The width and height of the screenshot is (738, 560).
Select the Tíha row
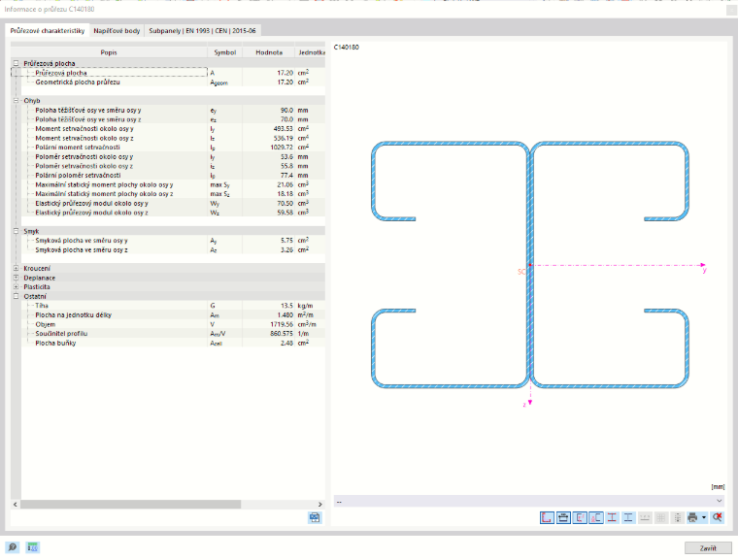(168, 306)
